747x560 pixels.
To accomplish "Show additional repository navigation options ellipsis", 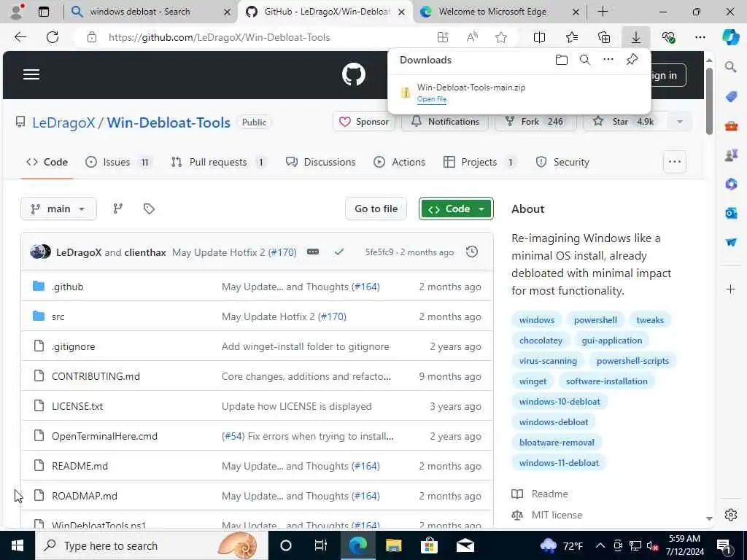I will pos(675,162).
